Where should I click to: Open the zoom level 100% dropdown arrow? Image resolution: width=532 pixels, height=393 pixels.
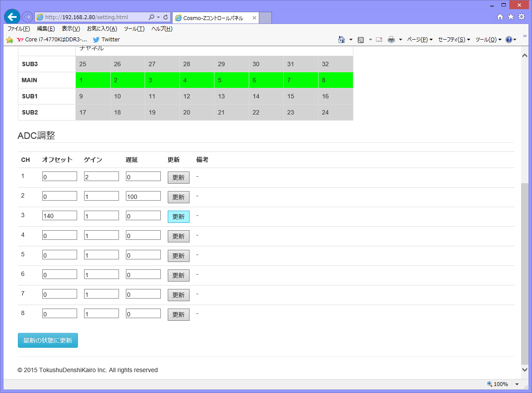pos(517,384)
